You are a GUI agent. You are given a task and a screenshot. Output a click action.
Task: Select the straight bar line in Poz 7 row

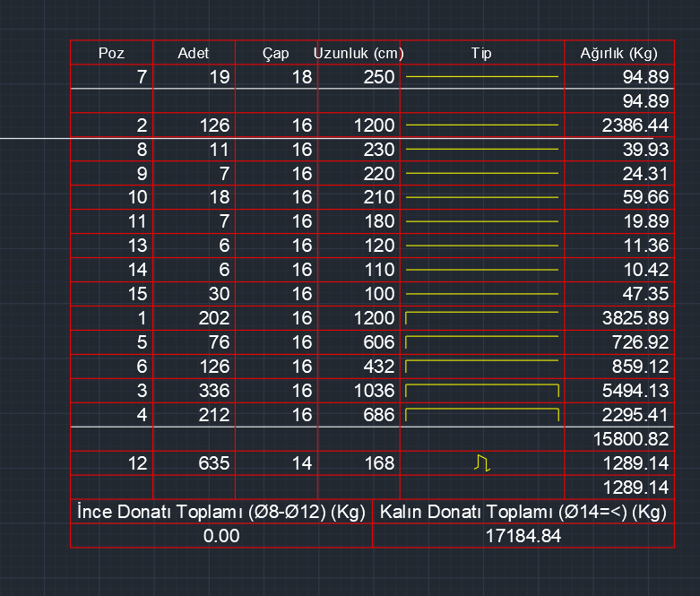[x=481, y=77]
